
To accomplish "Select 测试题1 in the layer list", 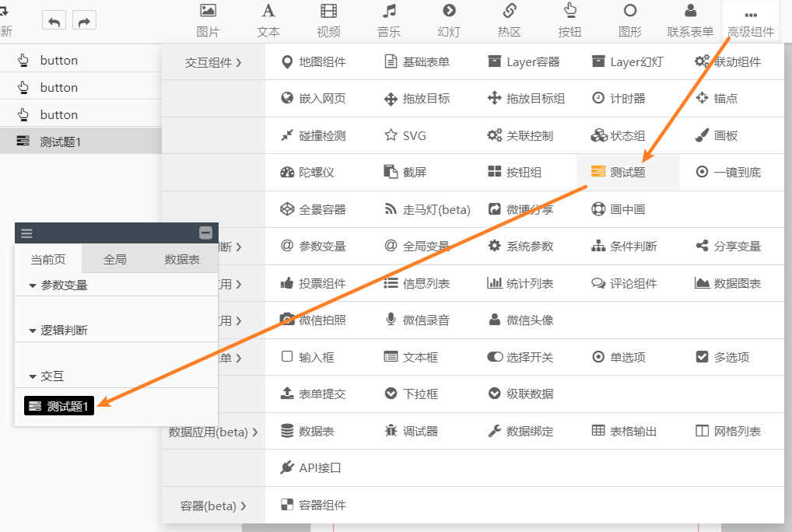I will point(60,142).
